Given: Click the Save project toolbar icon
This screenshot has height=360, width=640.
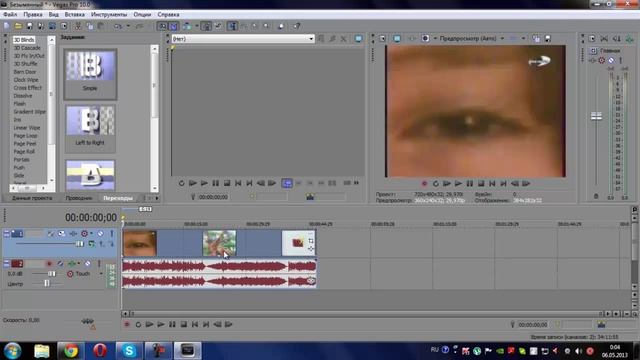Looking at the screenshot, I should 29,26.
